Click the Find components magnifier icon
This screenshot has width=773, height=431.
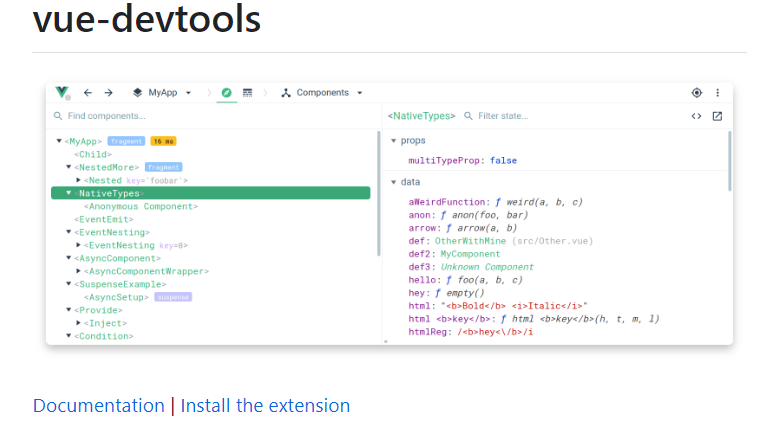[x=58, y=116]
